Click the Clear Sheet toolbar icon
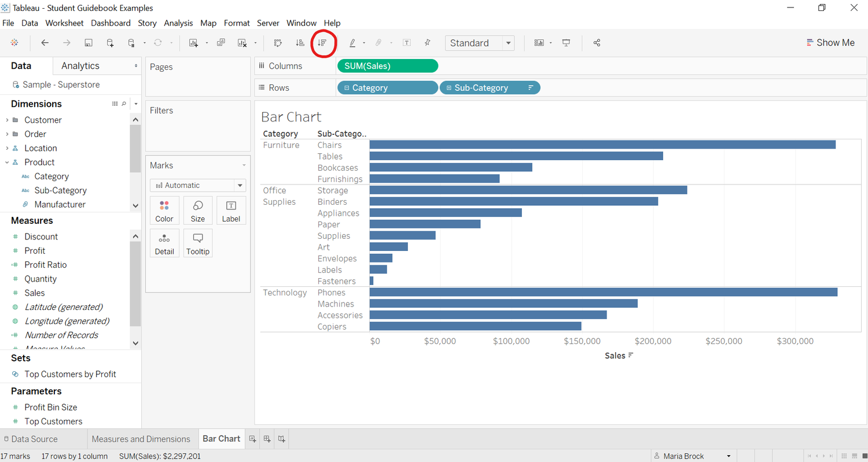 (x=241, y=42)
